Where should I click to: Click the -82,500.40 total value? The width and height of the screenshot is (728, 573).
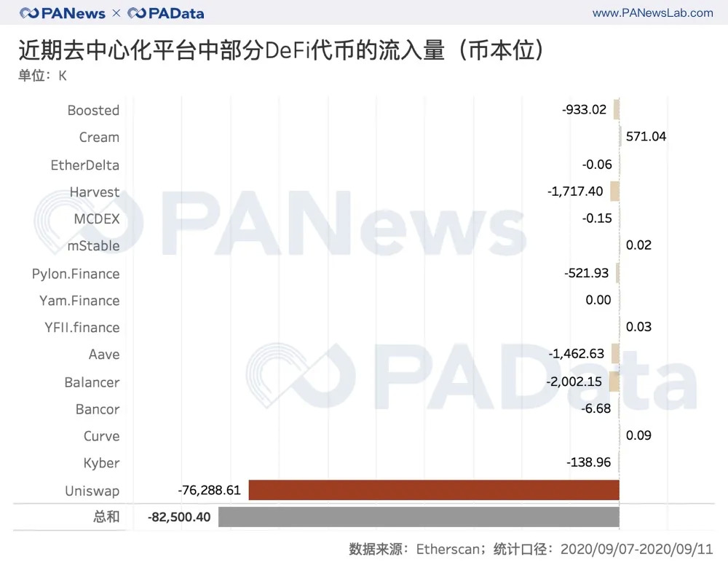point(179,517)
